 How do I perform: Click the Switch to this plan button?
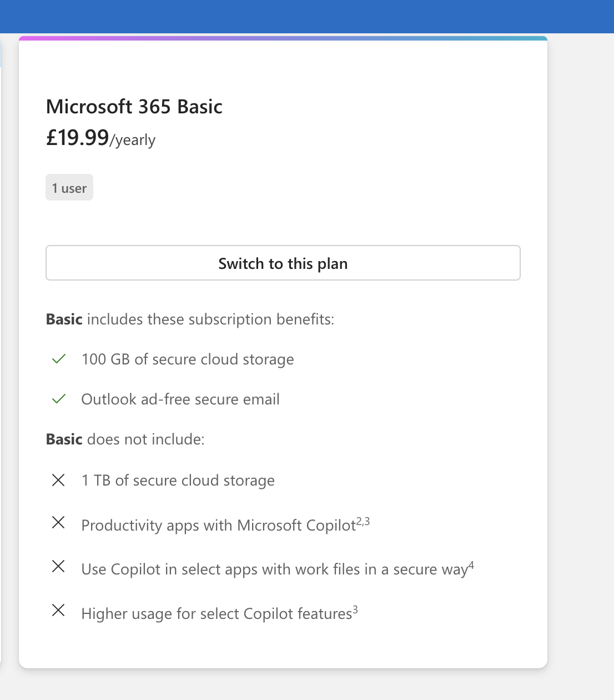(x=283, y=263)
